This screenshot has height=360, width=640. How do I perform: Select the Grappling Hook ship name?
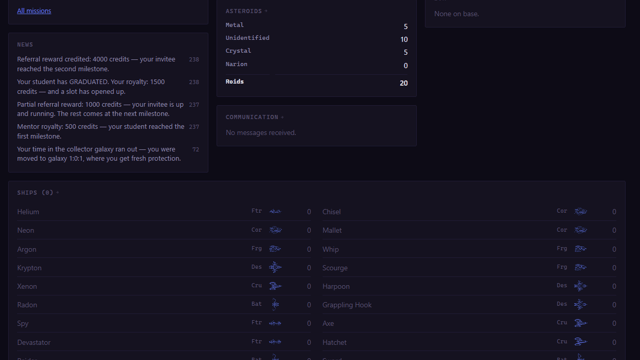[x=347, y=305]
